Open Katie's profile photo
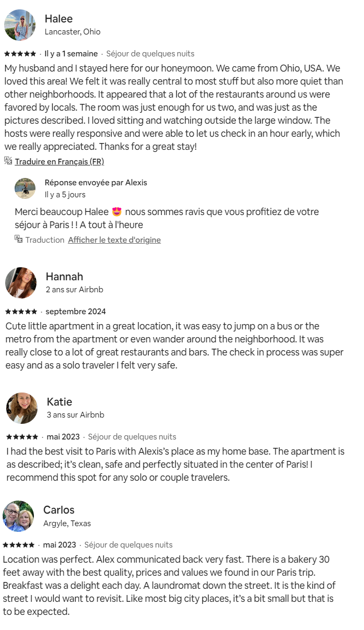The image size is (364, 630). 22,408
